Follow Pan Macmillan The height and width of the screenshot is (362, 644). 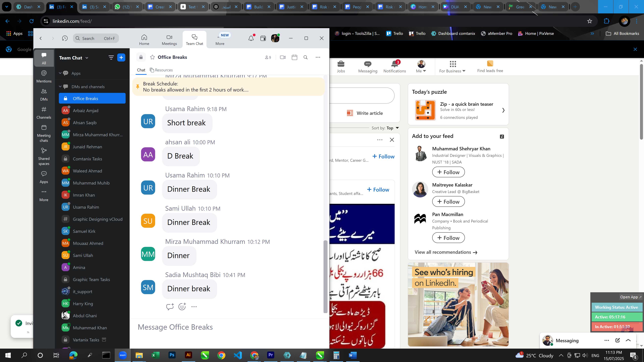tap(448, 238)
